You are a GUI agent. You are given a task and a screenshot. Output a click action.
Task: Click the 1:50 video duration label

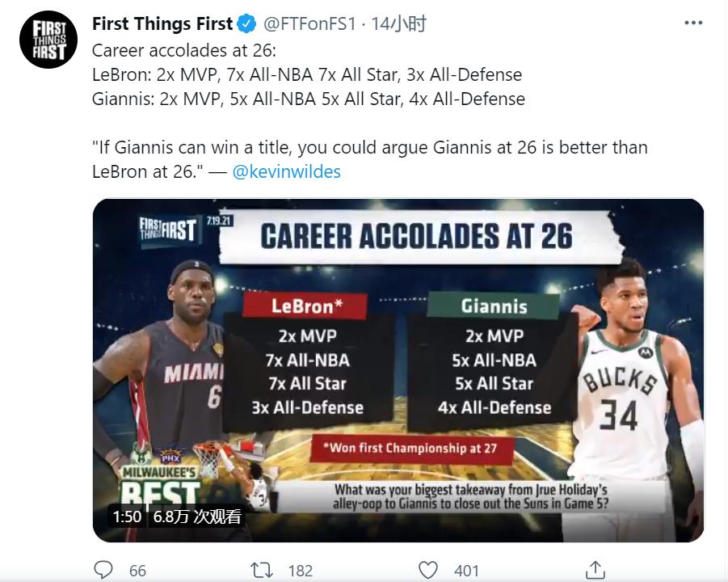(126, 517)
